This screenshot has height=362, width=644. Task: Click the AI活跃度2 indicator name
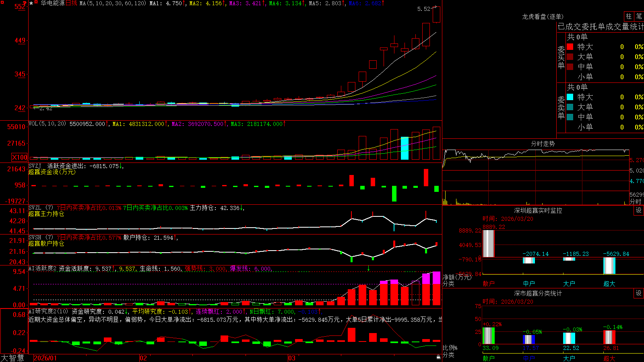point(43,268)
